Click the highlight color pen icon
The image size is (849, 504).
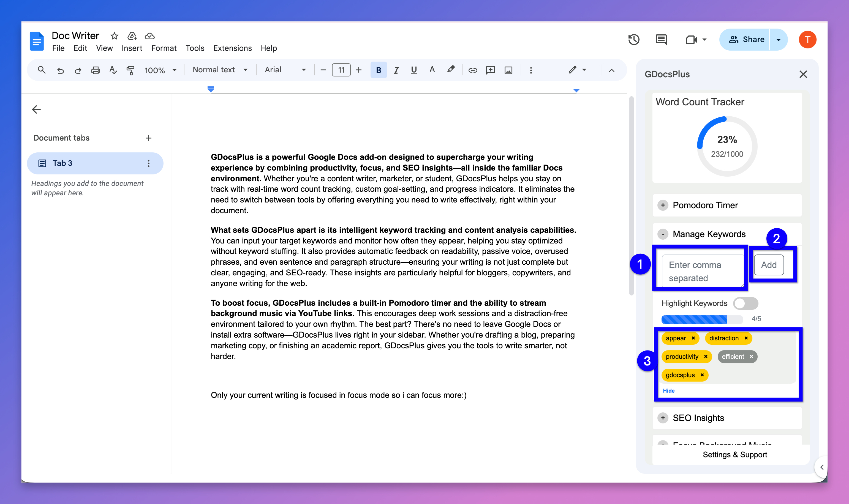point(450,70)
